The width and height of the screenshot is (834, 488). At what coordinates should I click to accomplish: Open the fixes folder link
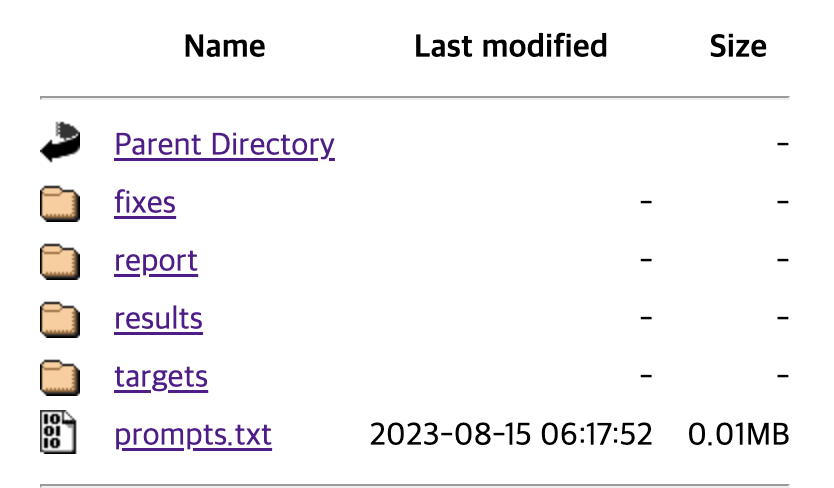(x=145, y=202)
